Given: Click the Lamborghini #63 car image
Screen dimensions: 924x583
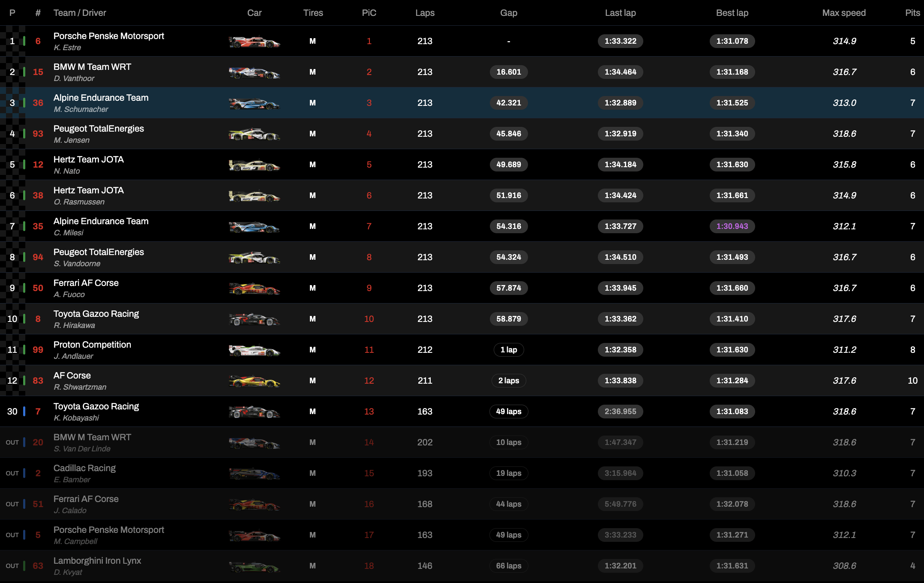Looking at the screenshot, I should 255,566.
